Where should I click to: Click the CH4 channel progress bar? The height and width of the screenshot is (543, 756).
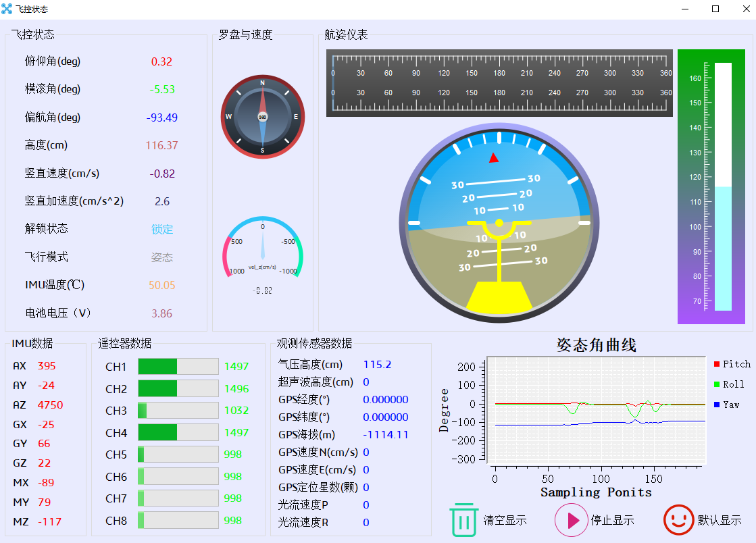[x=178, y=432]
